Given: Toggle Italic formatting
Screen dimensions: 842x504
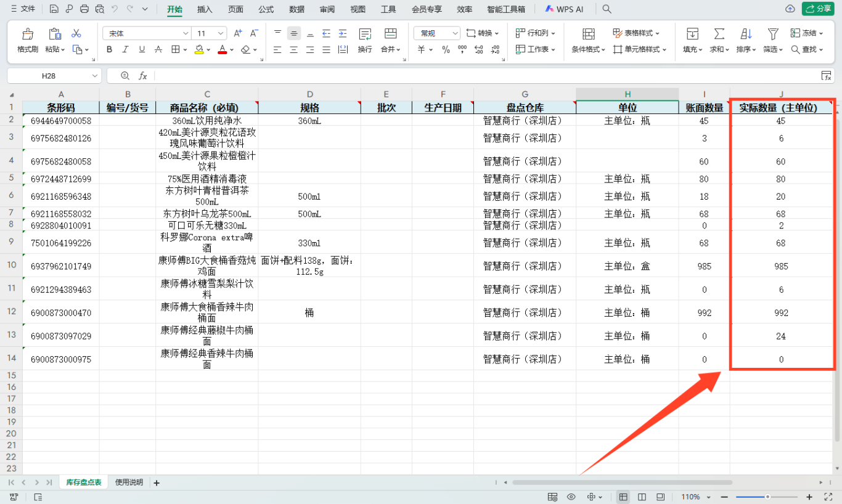Looking at the screenshot, I should tap(126, 49).
